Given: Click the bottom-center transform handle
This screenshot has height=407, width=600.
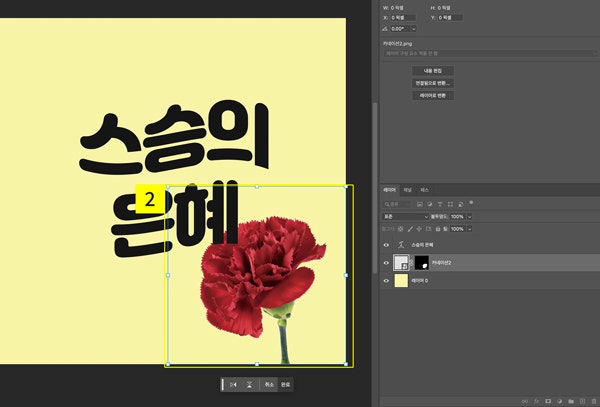Looking at the screenshot, I should tap(257, 364).
